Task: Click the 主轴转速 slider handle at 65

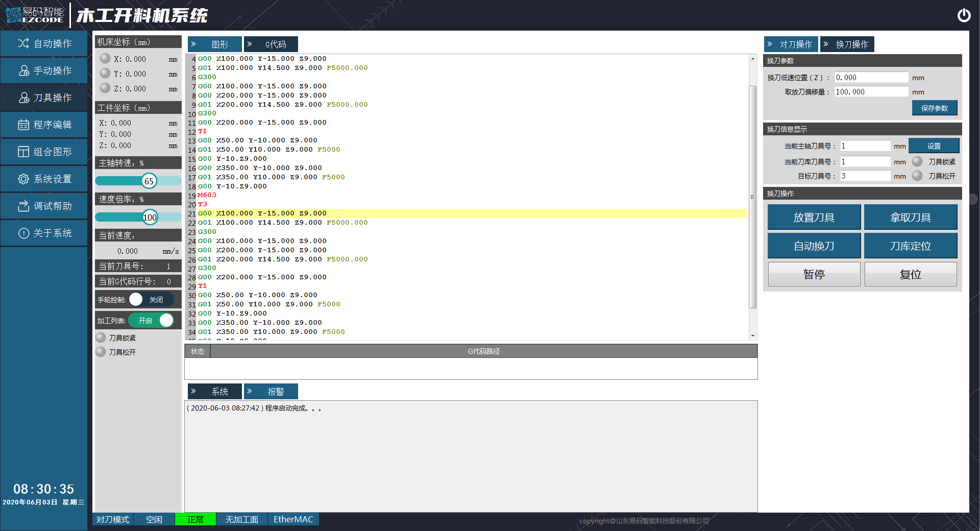Action: [149, 181]
